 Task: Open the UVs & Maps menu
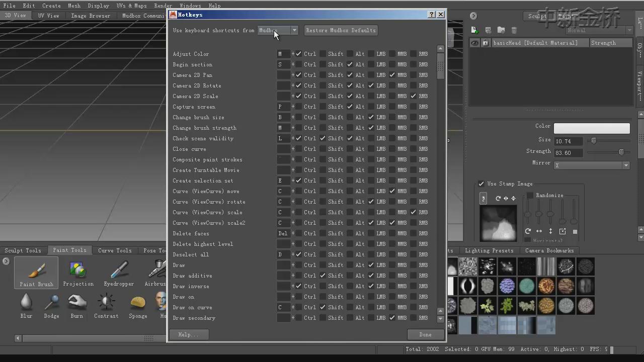(131, 6)
